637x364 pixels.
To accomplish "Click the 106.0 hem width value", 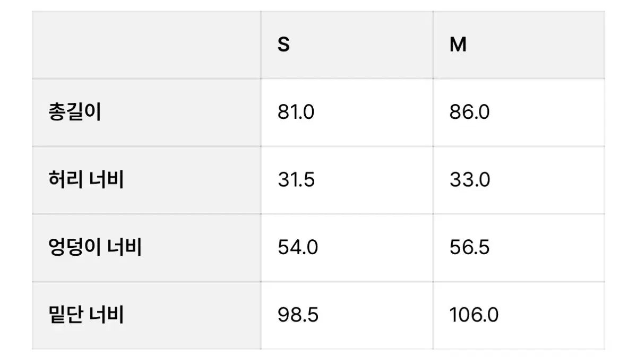I will tap(474, 315).
